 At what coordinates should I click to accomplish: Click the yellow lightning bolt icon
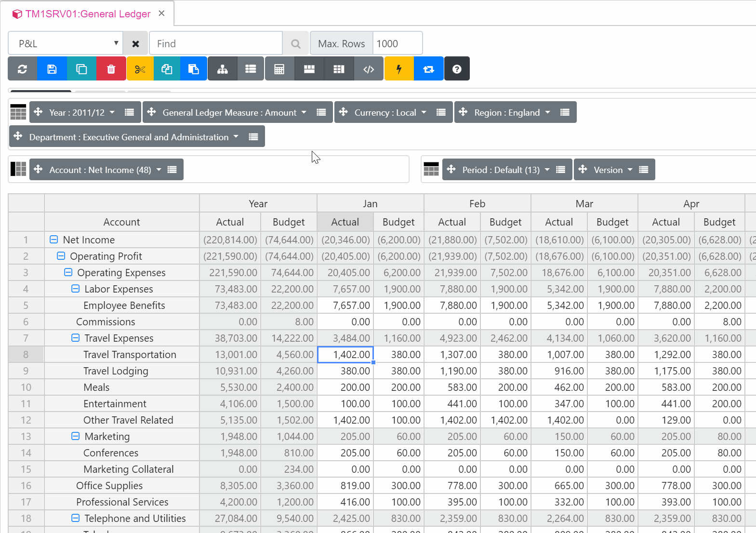tap(399, 69)
